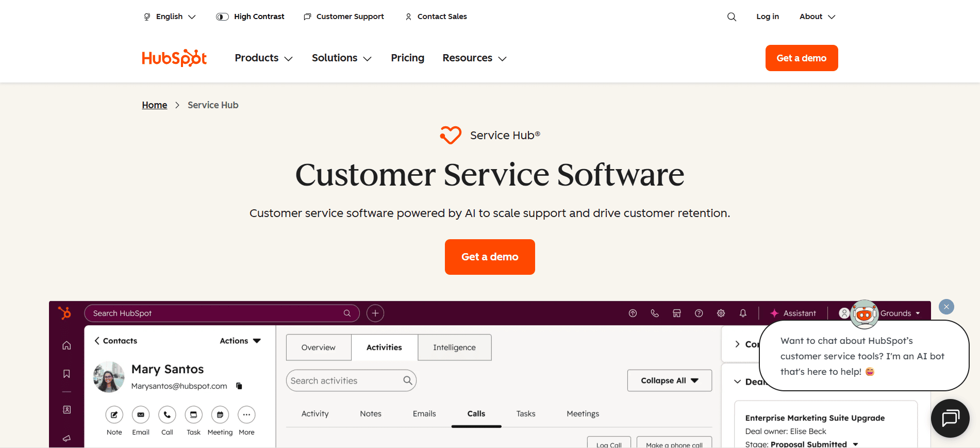The image size is (980, 448).
Task: Toggle High Contrast mode
Action: pyautogui.click(x=250, y=16)
